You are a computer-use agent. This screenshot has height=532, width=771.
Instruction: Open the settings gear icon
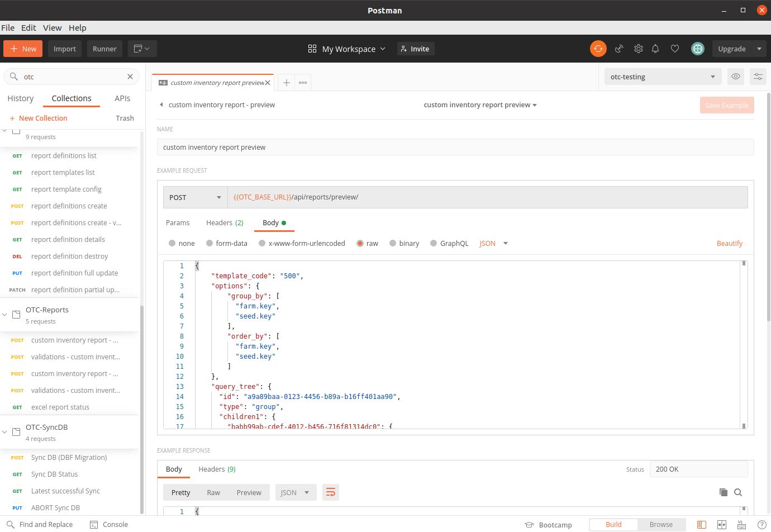pos(638,49)
